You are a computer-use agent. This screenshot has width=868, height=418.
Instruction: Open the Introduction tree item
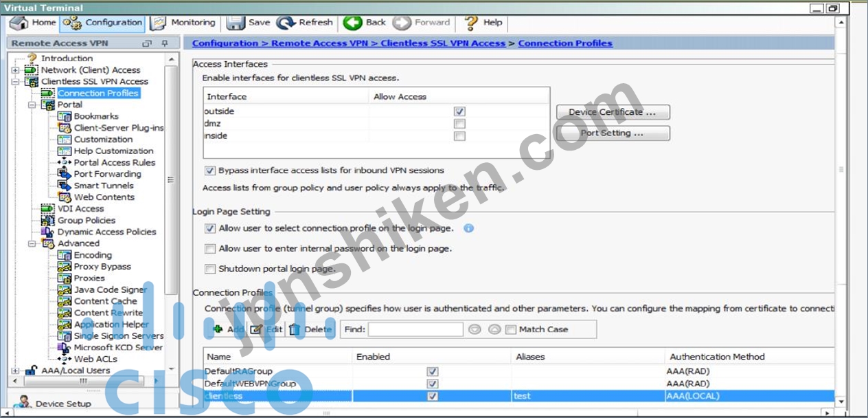tap(67, 58)
